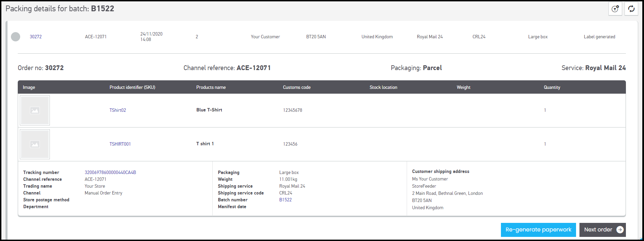The height and width of the screenshot is (241, 644).
Task: Click the quantity value for Blue T-Shirt
Action: (545, 110)
